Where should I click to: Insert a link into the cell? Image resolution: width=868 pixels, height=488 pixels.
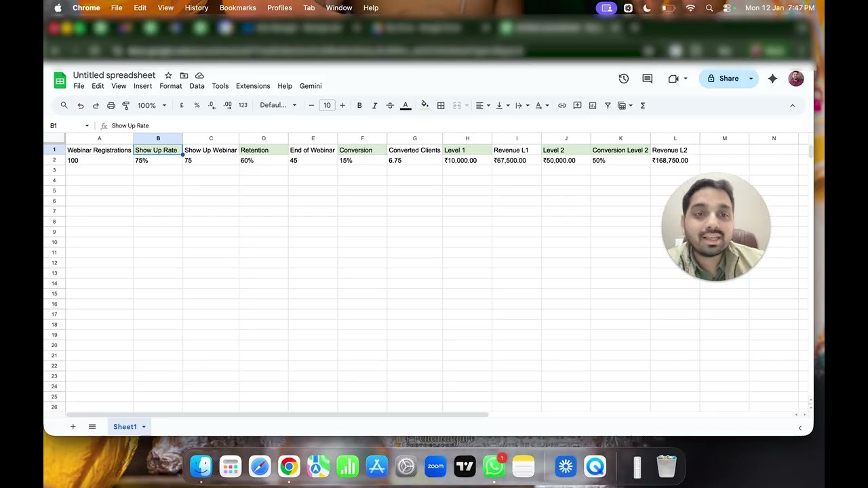coord(562,106)
